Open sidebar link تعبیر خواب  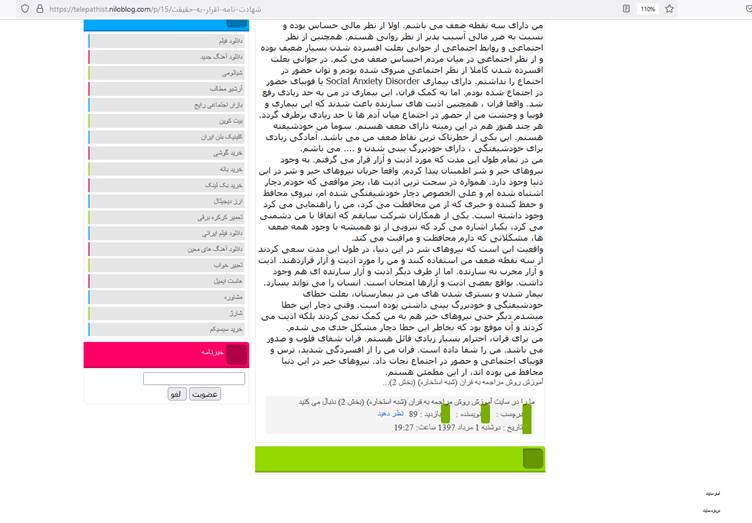(x=166, y=265)
